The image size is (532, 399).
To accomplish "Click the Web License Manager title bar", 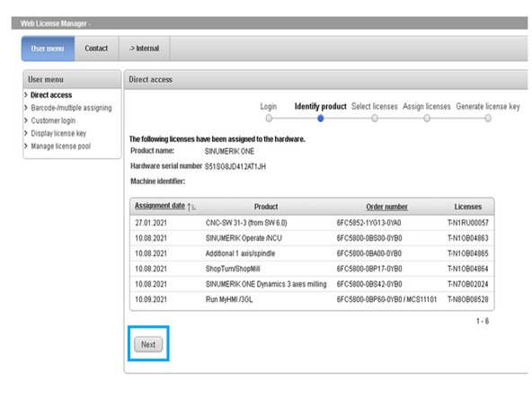I will pos(270,23).
